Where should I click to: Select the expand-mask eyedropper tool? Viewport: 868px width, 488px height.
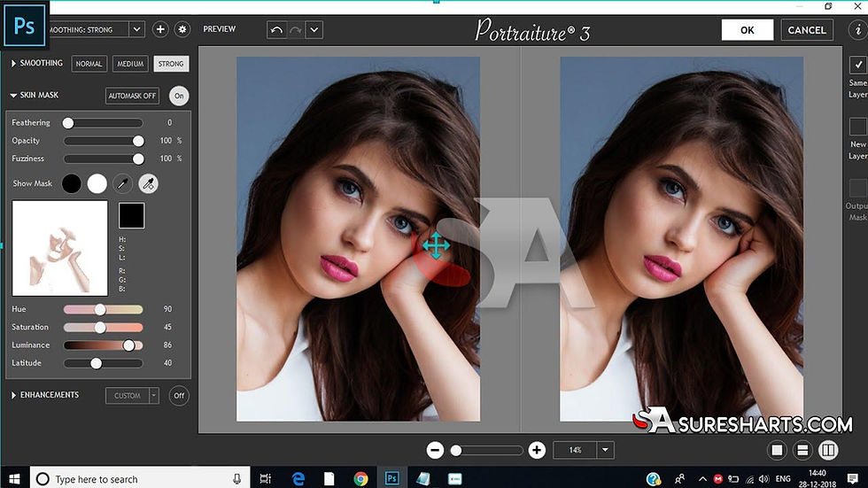tap(149, 183)
